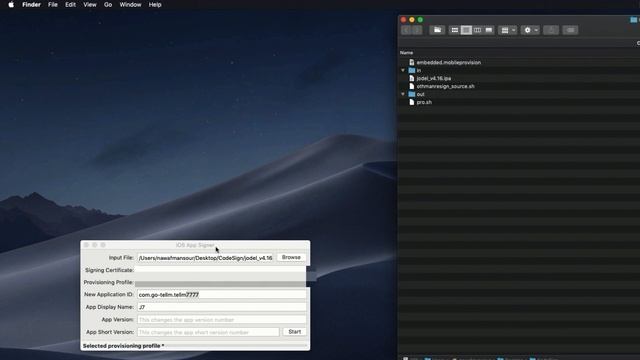640x360 pixels.
Task: Open the Help menu
Action: point(155,5)
